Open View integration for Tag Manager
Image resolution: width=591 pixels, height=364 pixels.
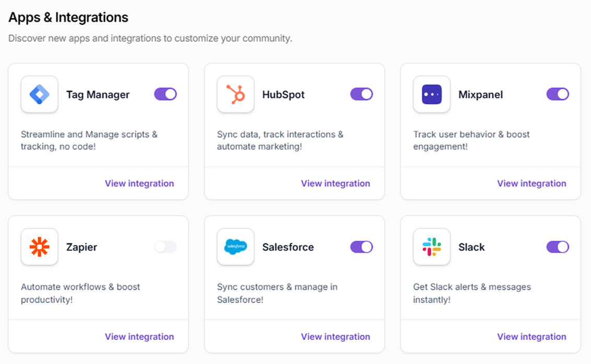point(139,183)
